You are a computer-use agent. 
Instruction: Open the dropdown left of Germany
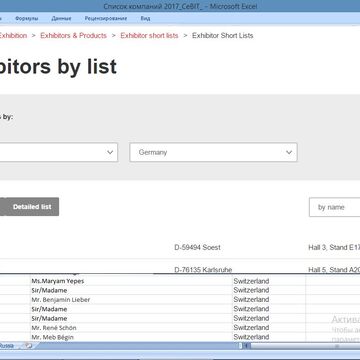point(59,152)
